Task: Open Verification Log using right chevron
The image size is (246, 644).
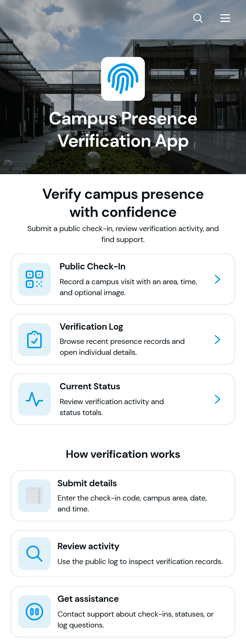Action: pyautogui.click(x=218, y=340)
